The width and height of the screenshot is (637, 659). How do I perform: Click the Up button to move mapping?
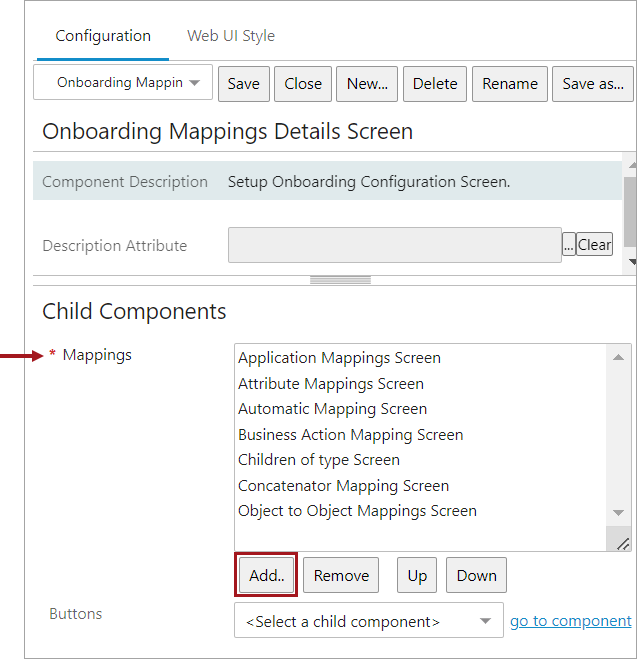(x=417, y=575)
